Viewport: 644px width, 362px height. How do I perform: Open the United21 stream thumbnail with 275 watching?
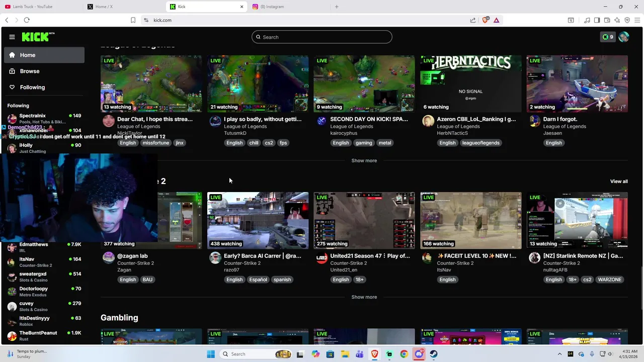(x=364, y=220)
